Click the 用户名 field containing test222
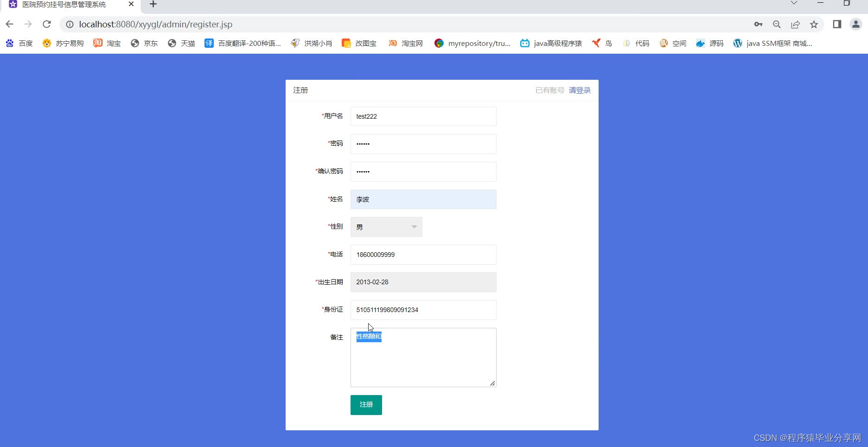The width and height of the screenshot is (868, 447). point(423,116)
